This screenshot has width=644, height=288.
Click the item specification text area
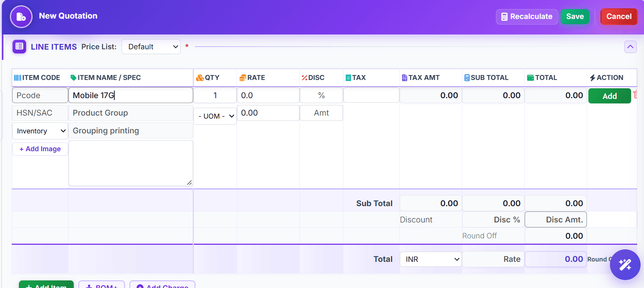coord(131,163)
